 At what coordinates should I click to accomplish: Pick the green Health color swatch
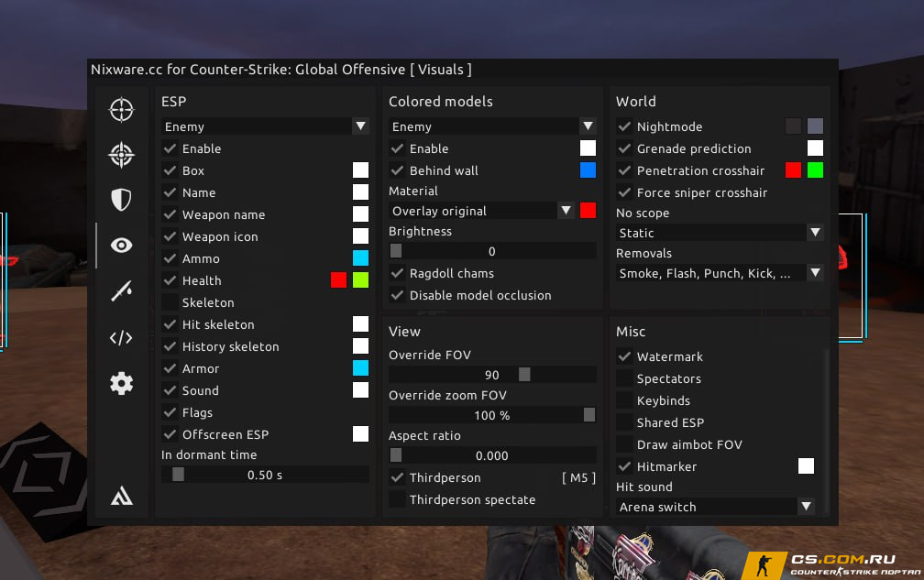[360, 280]
